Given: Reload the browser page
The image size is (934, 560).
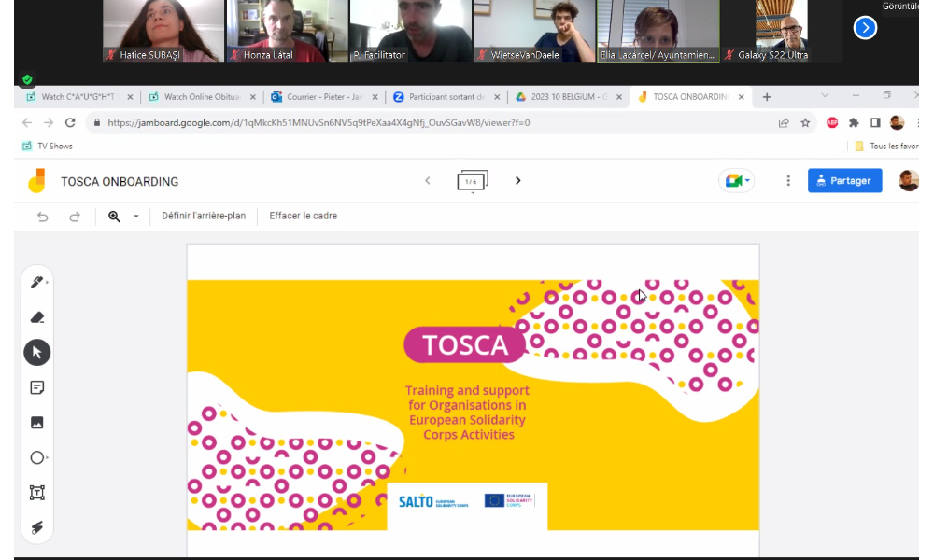Looking at the screenshot, I should [x=70, y=122].
